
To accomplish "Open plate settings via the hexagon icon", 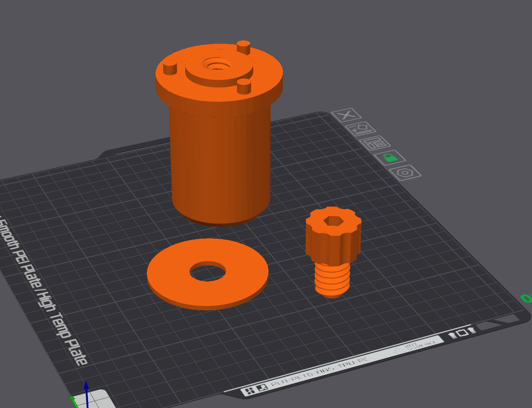I will click(405, 172).
